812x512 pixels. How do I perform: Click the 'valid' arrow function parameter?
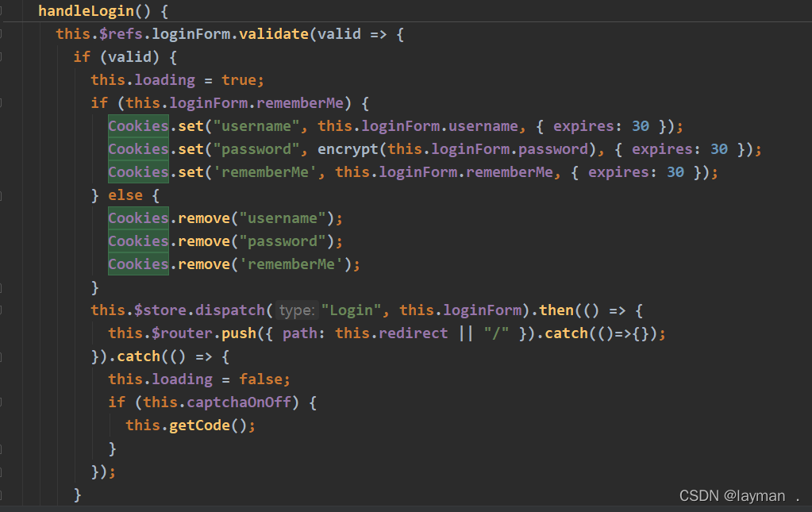339,34
